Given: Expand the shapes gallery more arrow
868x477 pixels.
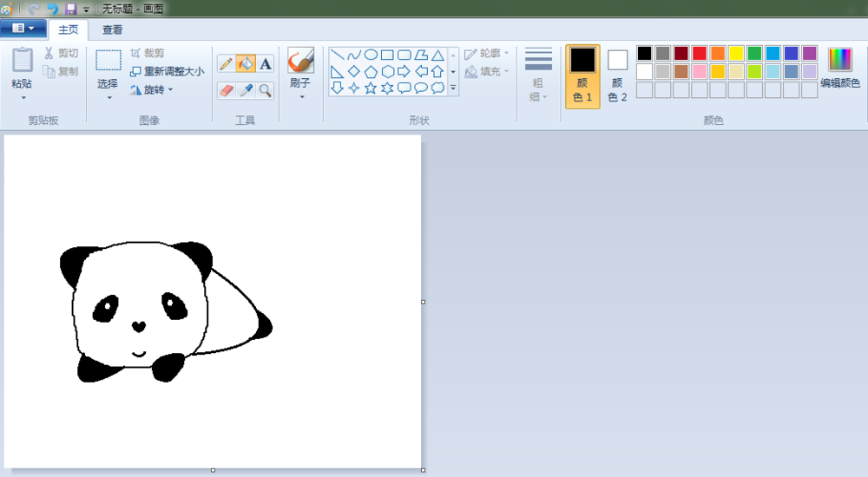Looking at the screenshot, I should click(453, 88).
